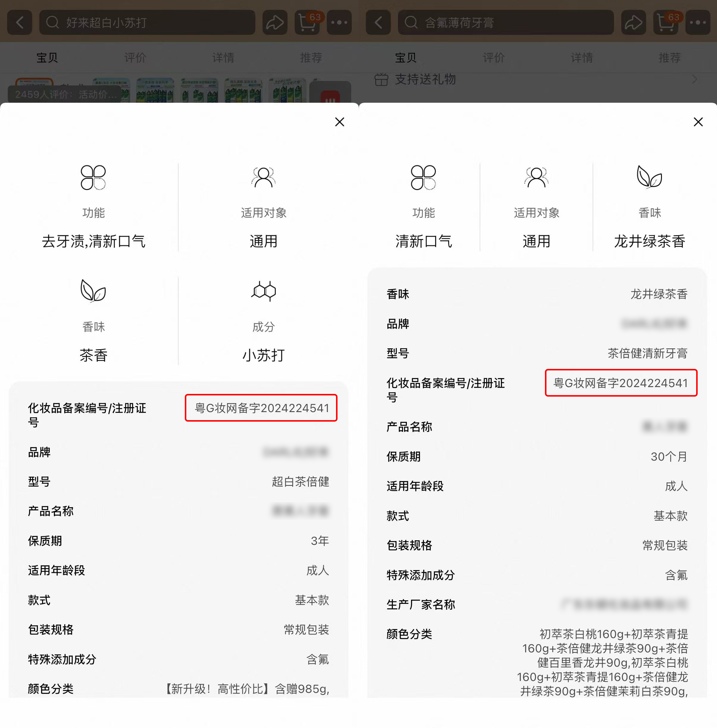The height and width of the screenshot is (728, 717).
Task: Open shopping cart on right screen
Action: click(x=666, y=23)
